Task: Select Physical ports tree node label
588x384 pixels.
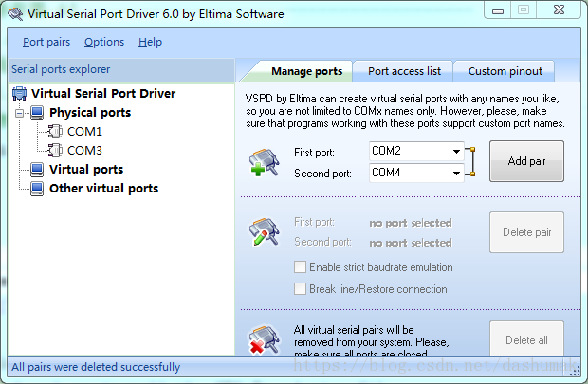Action: [x=90, y=113]
